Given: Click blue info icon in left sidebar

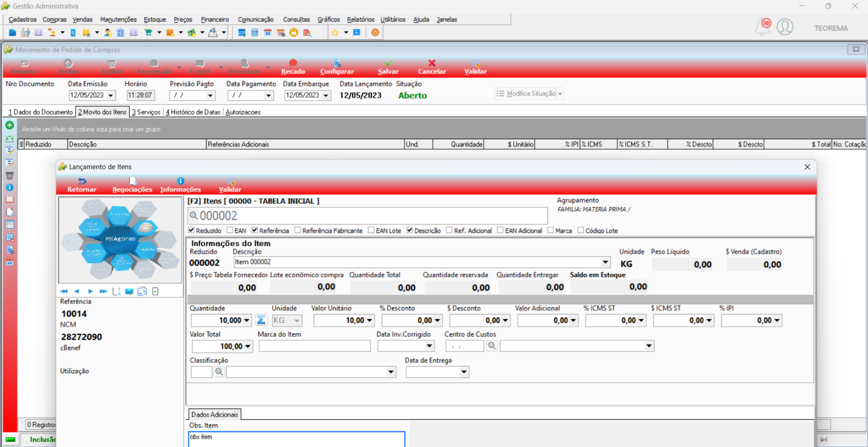Looking at the screenshot, I should tap(9, 188).
